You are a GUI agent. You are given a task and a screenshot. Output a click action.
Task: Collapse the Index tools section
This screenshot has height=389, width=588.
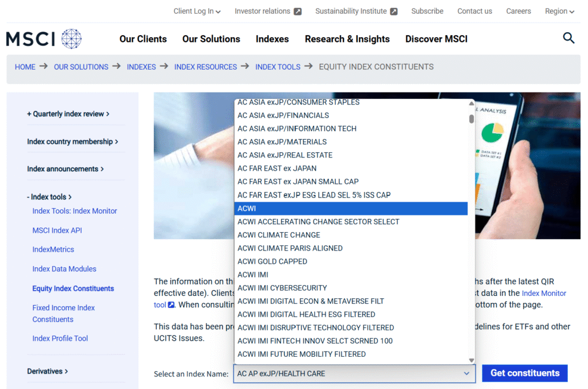coord(49,197)
